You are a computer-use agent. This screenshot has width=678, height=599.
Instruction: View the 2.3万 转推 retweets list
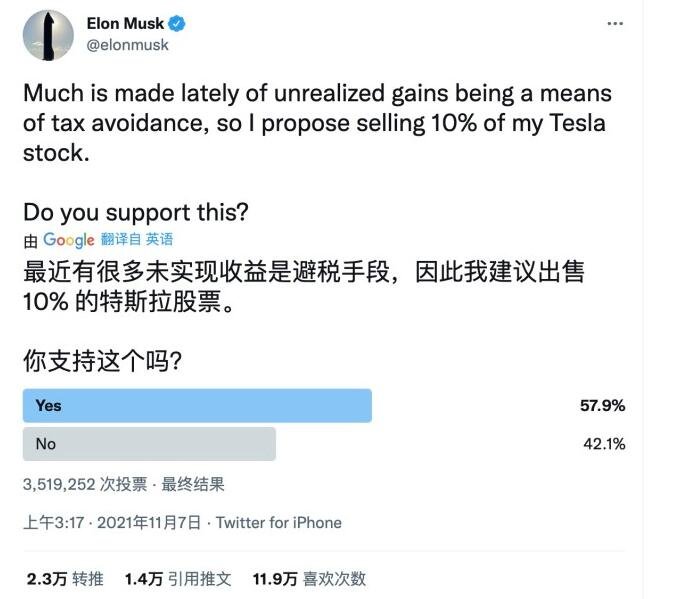(x=64, y=578)
